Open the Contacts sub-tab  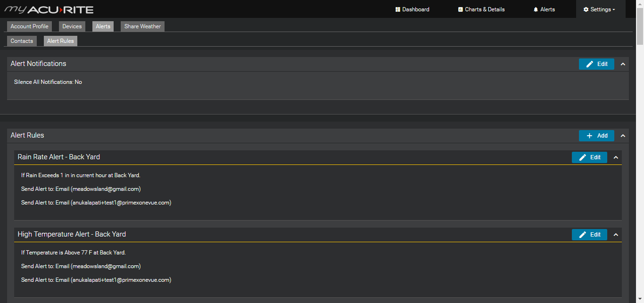click(x=21, y=41)
